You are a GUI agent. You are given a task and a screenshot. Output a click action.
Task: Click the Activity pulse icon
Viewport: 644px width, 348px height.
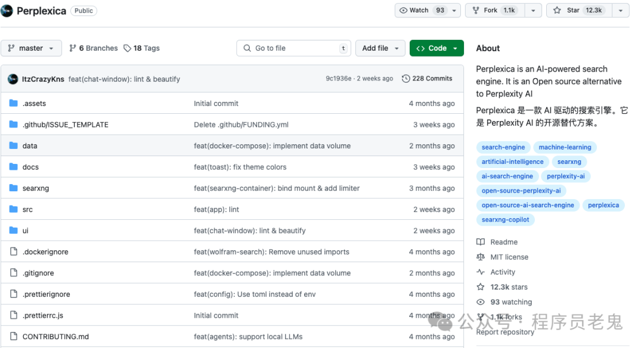[481, 272]
